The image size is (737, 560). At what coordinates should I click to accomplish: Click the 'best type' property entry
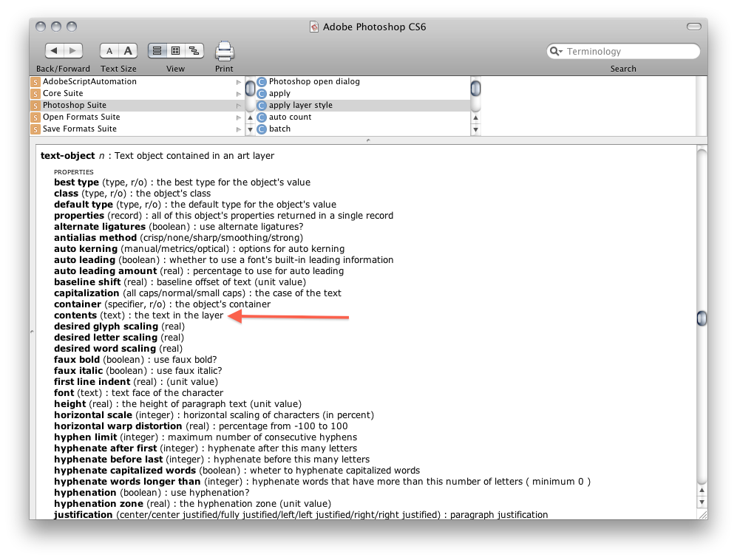click(x=182, y=182)
